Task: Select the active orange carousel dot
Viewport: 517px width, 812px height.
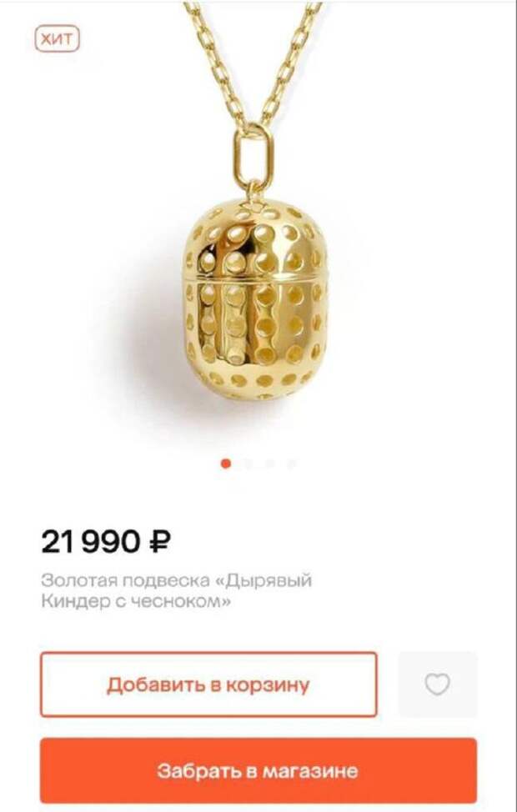Action: [x=226, y=464]
